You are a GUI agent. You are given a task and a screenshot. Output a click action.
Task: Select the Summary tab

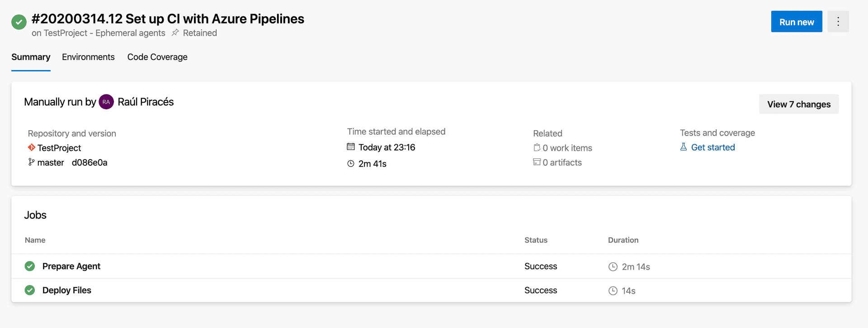point(30,57)
